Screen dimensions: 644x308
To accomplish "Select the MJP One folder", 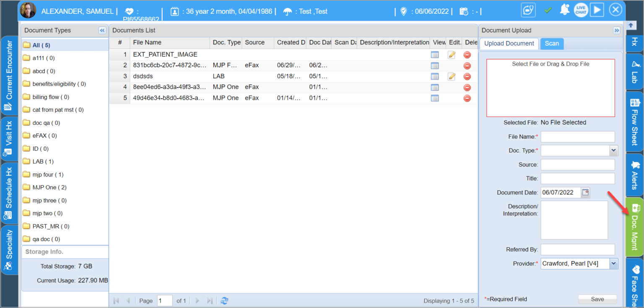I will 49,187.
